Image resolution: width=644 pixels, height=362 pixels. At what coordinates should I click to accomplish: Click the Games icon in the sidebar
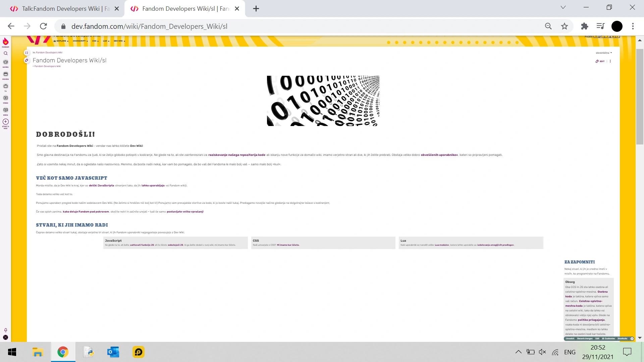click(5, 63)
